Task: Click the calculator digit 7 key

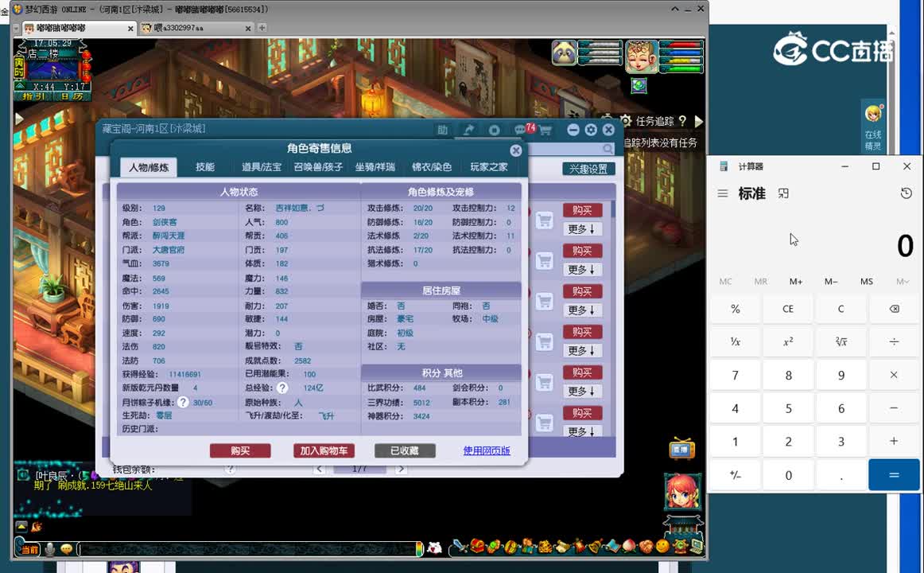Action: [x=736, y=375]
